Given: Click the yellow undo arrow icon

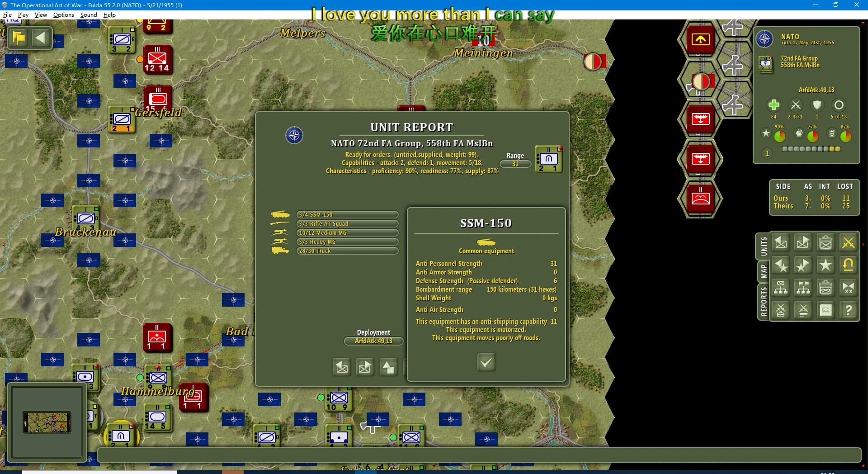Looking at the screenshot, I should (x=848, y=265).
